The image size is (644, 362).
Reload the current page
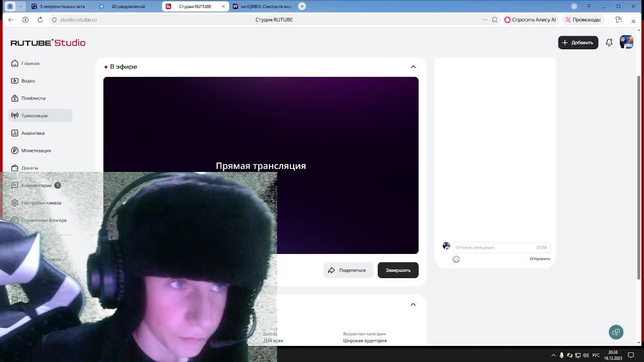[40, 20]
